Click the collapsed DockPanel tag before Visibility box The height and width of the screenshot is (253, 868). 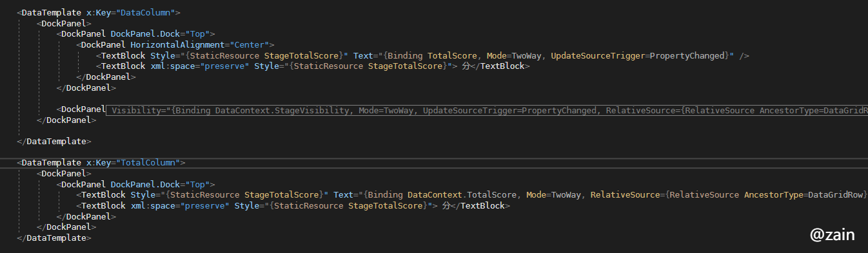(81, 109)
